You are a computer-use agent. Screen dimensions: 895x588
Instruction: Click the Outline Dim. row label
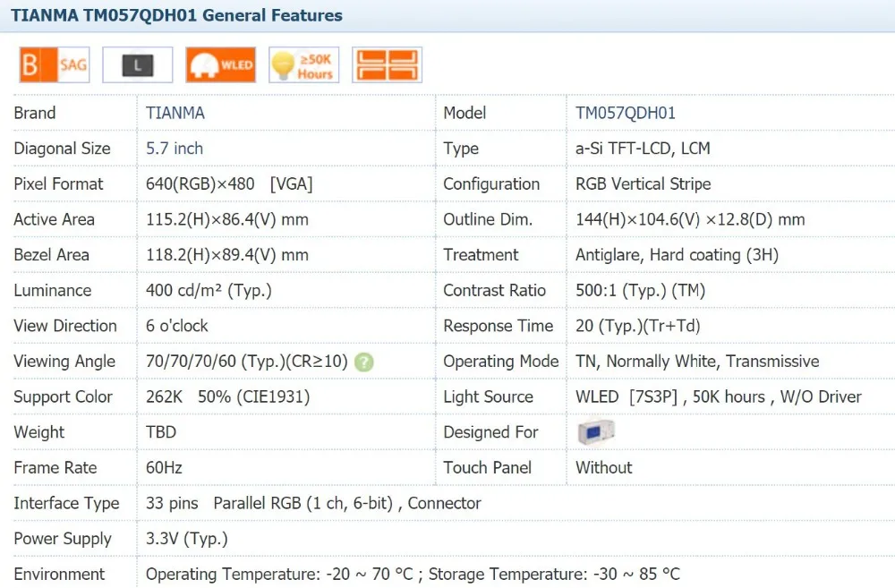pos(488,219)
